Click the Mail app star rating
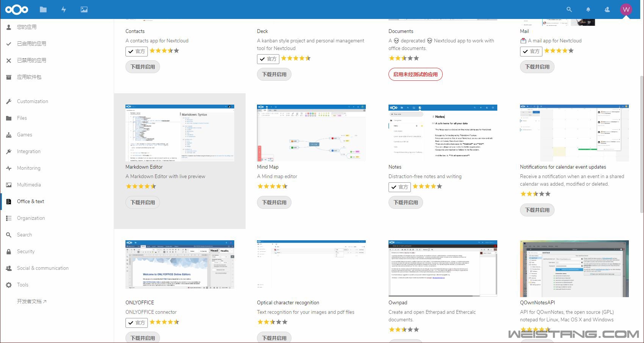Image resolution: width=644 pixels, height=343 pixels. tap(559, 51)
